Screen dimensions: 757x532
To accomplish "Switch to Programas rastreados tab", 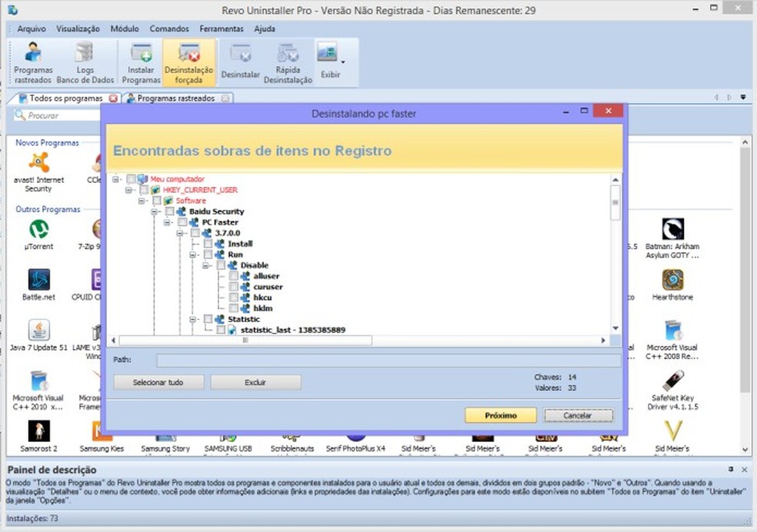I will (175, 98).
